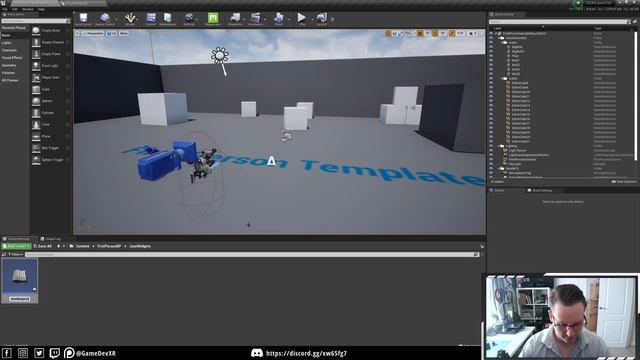Image resolution: width=640 pixels, height=360 pixels.
Task: Toggle visibility eye of PostProcessVolume
Action: [x=491, y=159]
